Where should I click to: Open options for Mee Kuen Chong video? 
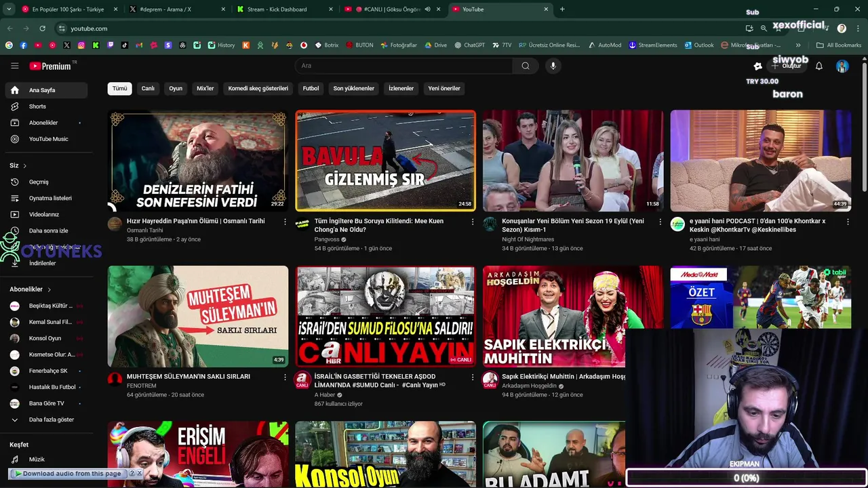[x=473, y=222]
